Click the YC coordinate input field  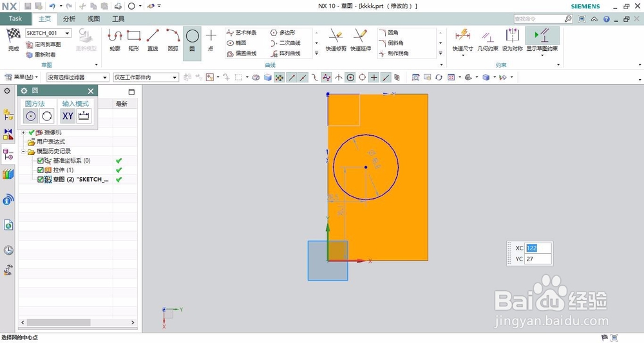pyautogui.click(x=538, y=259)
